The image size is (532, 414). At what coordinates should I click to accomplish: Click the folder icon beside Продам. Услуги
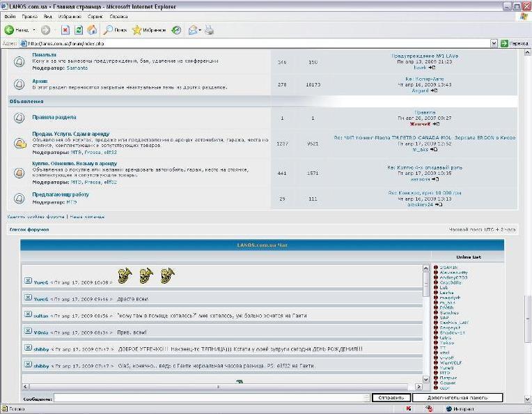click(19, 144)
